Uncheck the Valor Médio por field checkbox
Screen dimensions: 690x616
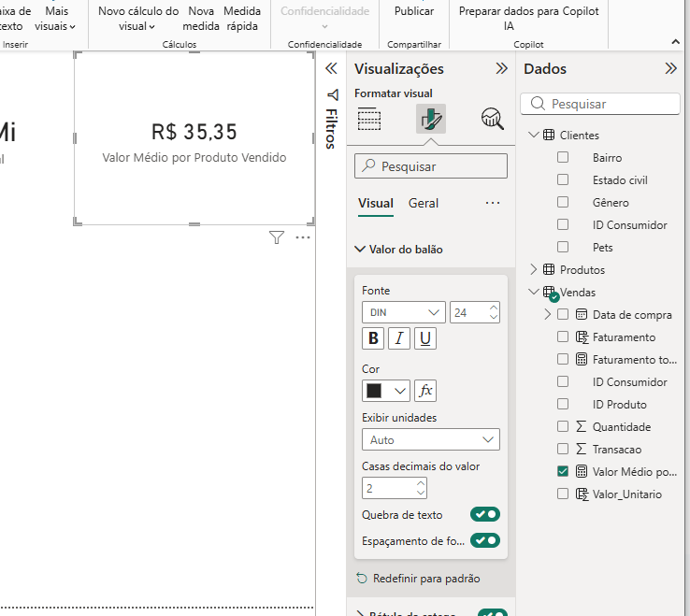(x=563, y=471)
